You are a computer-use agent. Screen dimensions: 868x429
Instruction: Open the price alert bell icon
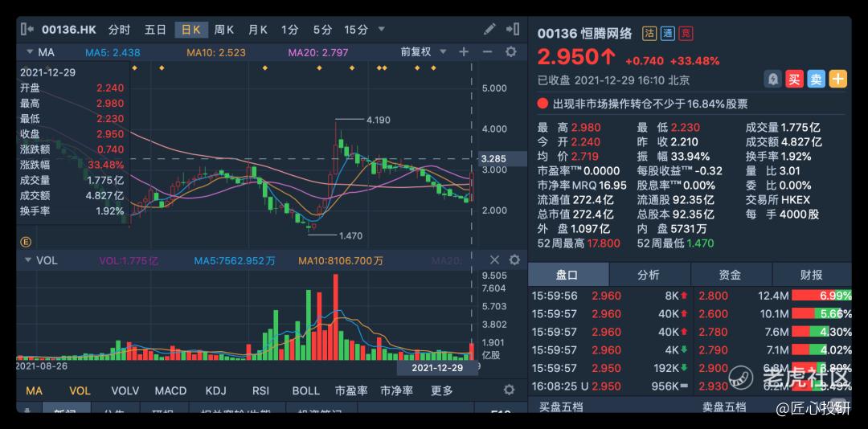[x=773, y=80]
